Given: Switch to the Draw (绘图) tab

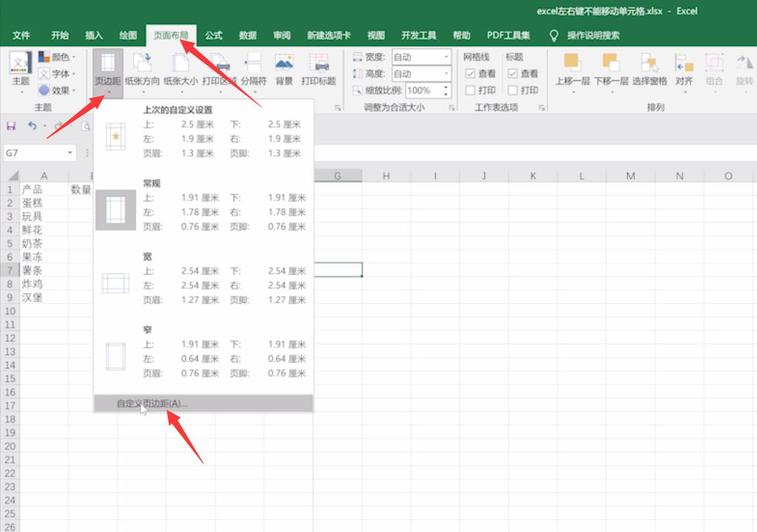Looking at the screenshot, I should click(x=128, y=35).
